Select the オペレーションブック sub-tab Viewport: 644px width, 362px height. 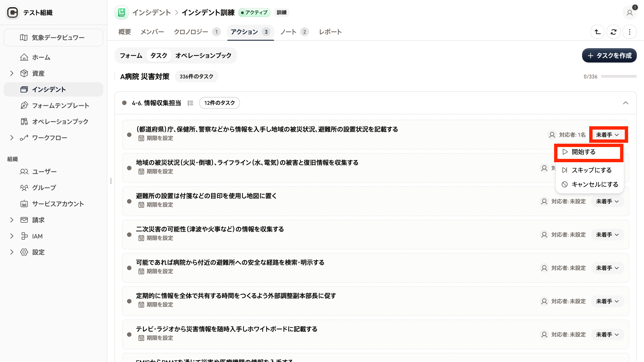203,55
